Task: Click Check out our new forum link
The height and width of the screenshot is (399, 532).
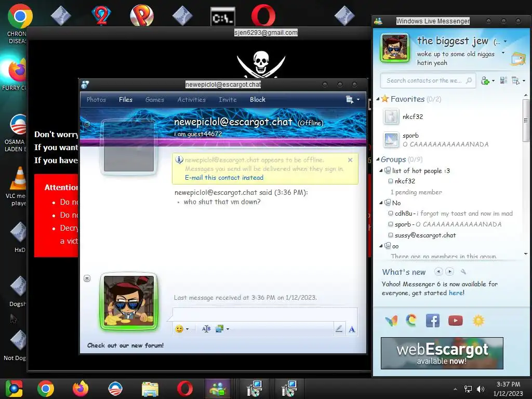Action: (x=125, y=345)
